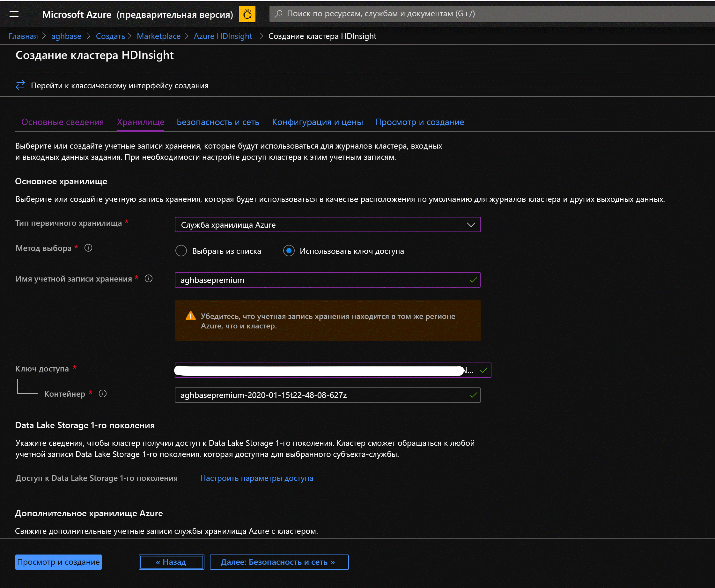Go to Marketplace breadcrumb
Screen dimensions: 715x588
tap(158, 36)
